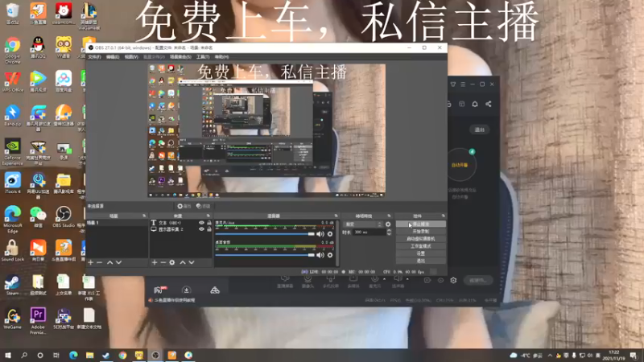Toggle lock of 显示器采集 2 source

pyautogui.click(x=209, y=229)
